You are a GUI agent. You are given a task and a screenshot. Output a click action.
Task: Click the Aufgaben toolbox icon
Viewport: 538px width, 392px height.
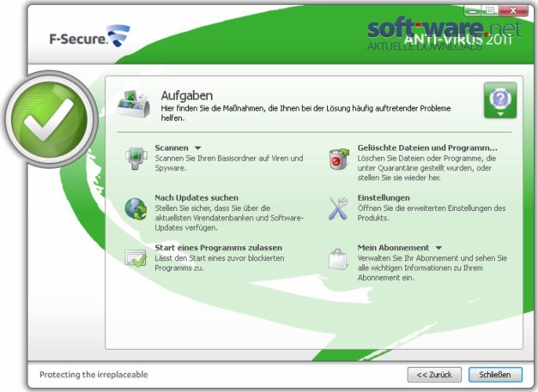point(134,104)
